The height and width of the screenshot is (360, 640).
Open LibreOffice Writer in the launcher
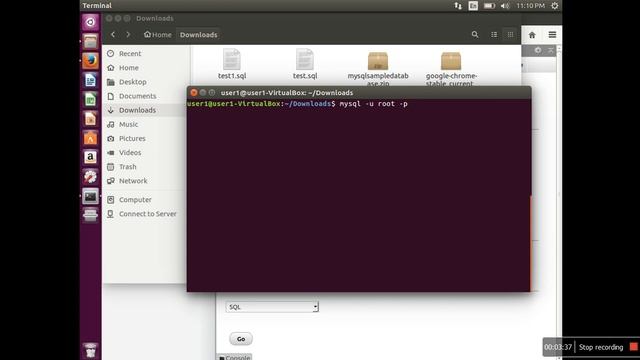90,80
